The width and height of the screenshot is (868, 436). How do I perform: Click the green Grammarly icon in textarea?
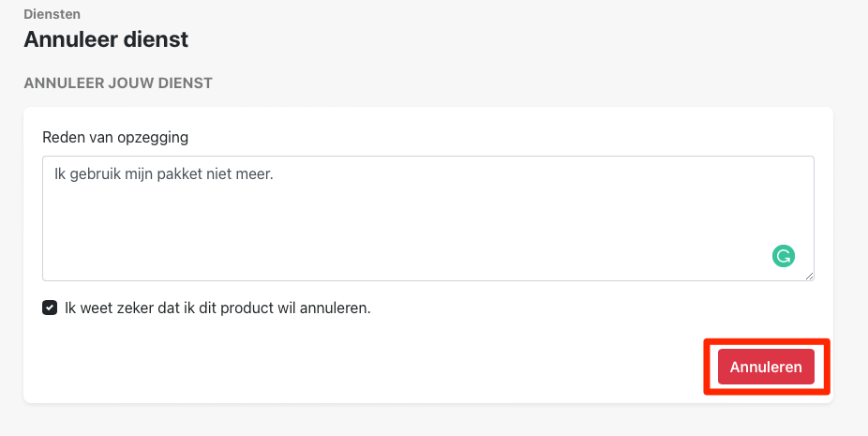tap(784, 255)
